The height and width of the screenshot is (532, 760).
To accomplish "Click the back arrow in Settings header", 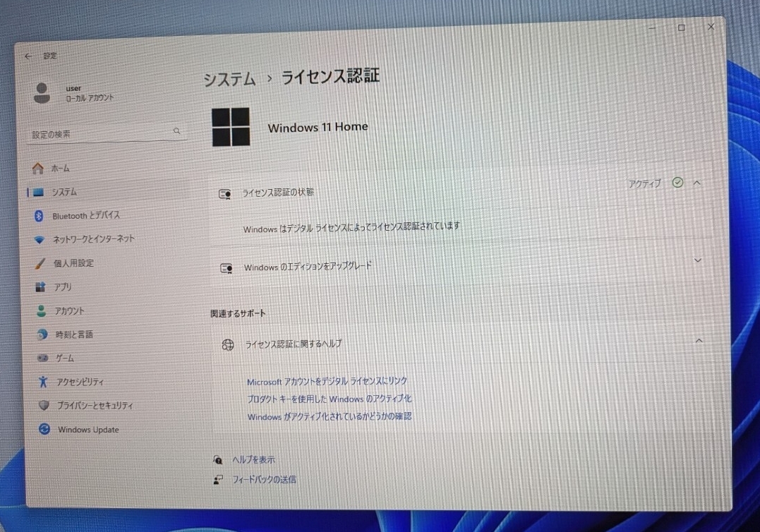I will [28, 56].
